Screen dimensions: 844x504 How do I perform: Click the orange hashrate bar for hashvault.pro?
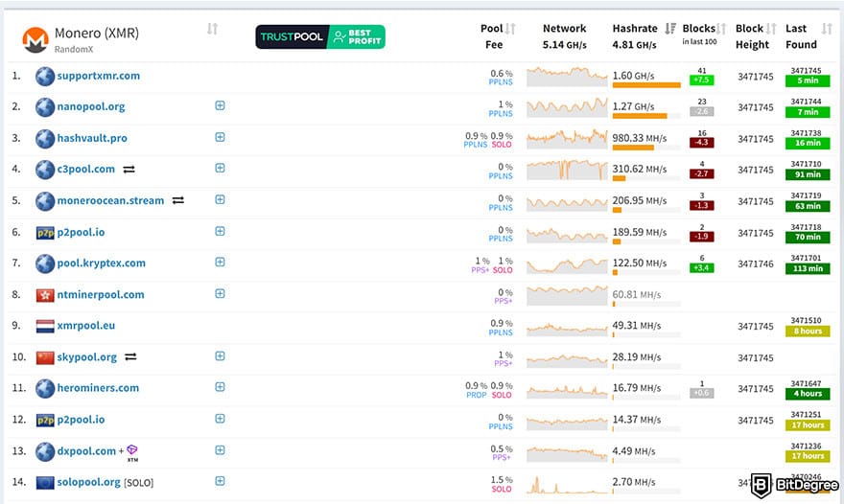pos(633,148)
